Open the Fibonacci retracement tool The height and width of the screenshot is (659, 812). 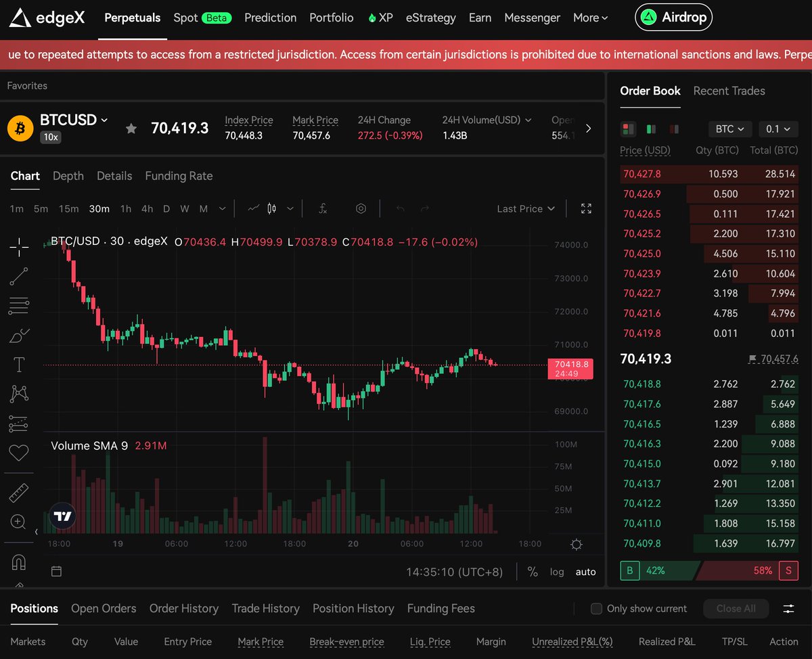(x=19, y=306)
